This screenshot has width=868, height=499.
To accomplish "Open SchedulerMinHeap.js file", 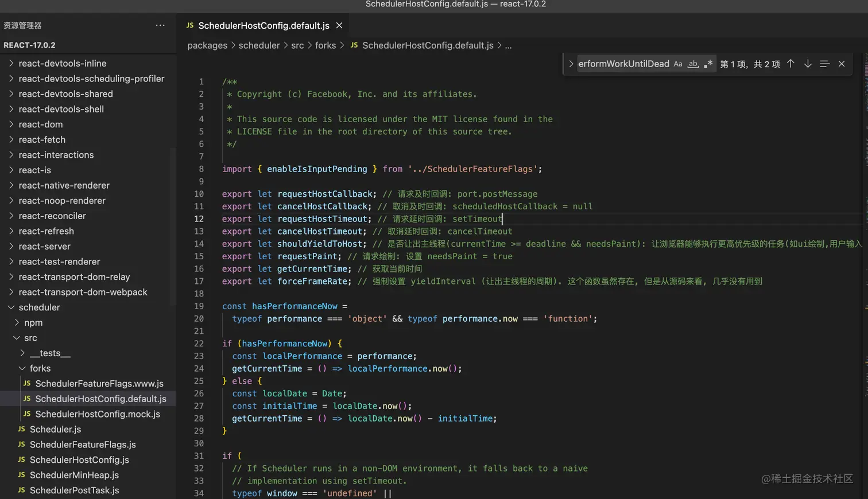I will tap(74, 475).
